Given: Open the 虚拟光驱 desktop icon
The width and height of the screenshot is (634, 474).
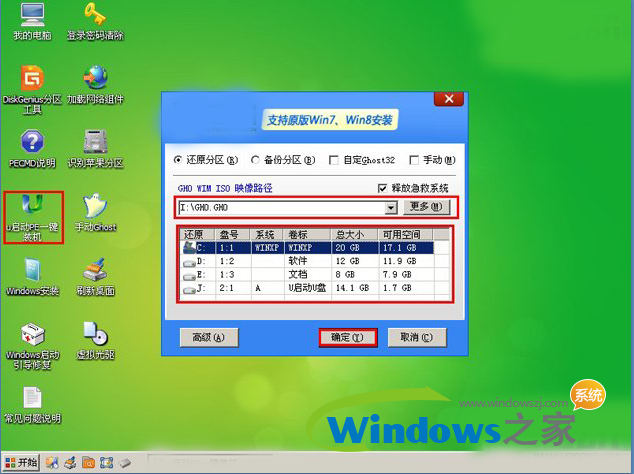Looking at the screenshot, I should click(95, 334).
